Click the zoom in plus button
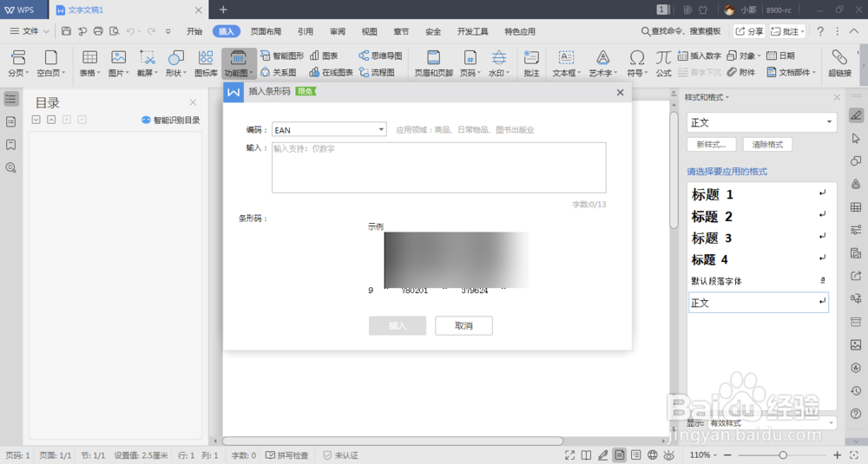This screenshot has height=464, width=868. click(x=837, y=455)
